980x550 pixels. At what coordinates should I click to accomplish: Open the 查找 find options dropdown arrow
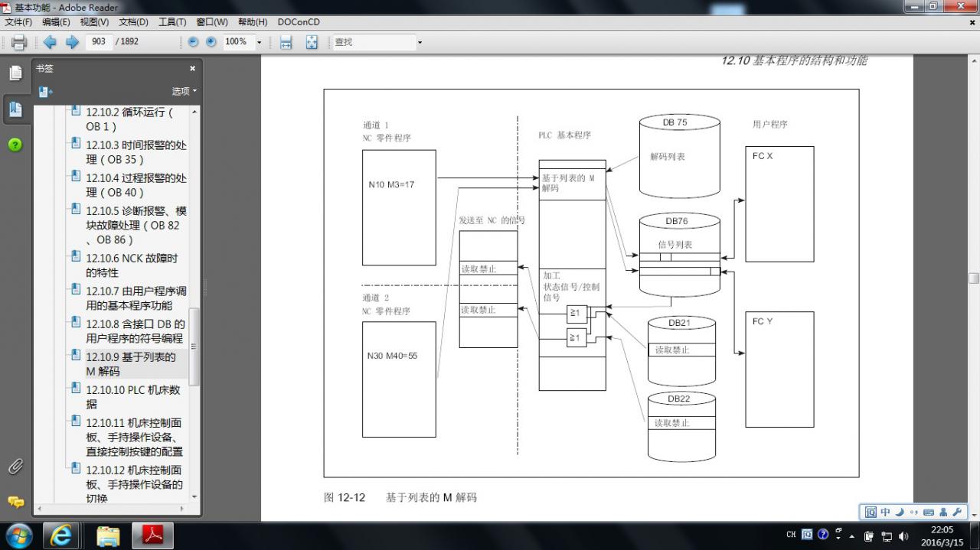pos(420,42)
